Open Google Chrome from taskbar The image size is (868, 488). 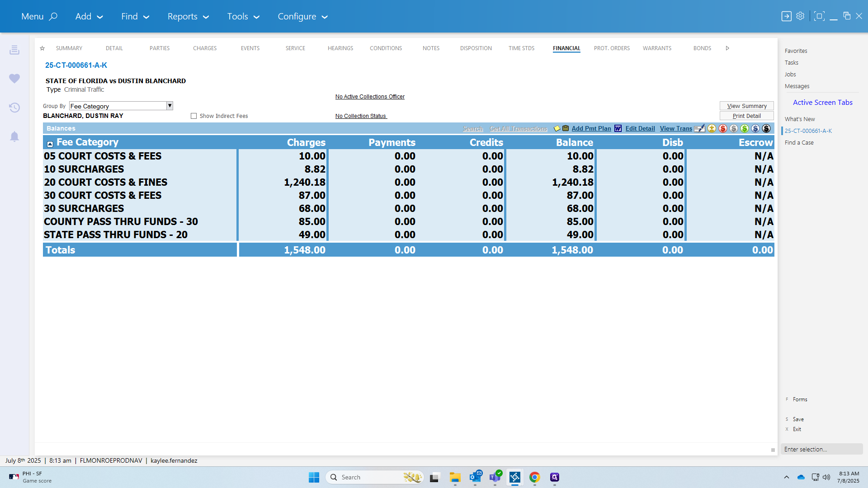(x=535, y=477)
